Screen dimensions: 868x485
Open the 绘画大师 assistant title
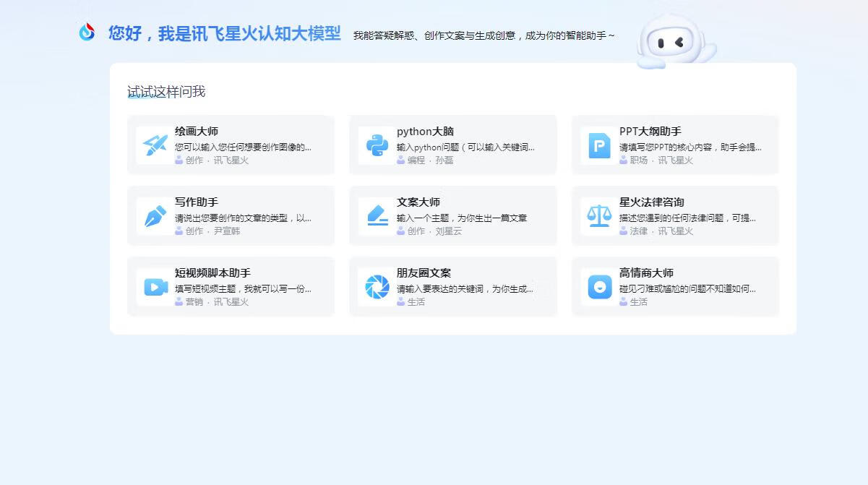(197, 132)
